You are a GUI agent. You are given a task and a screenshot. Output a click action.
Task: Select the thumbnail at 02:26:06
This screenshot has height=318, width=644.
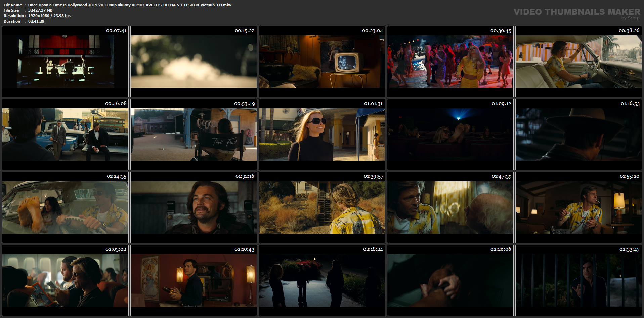point(450,280)
